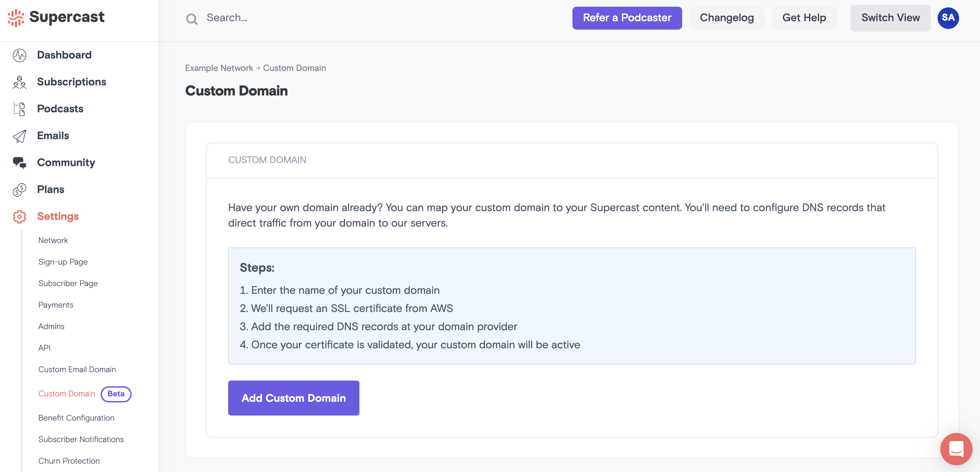The image size is (980, 472).
Task: Click the Podcasts file icon
Action: click(20, 109)
